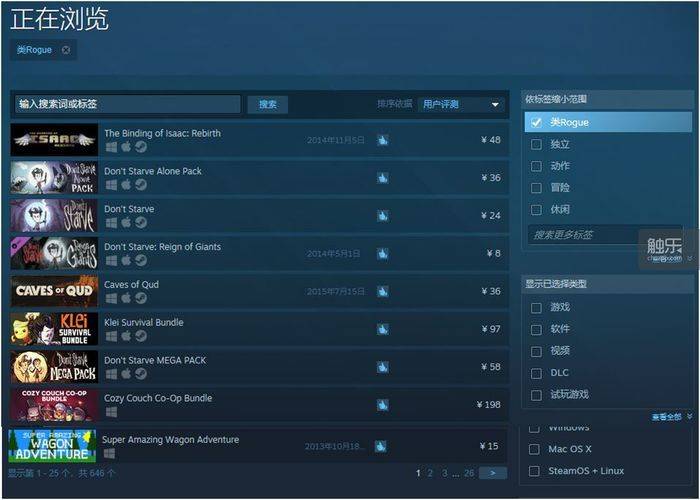
Task: Click the next page arrow button
Action: [x=493, y=473]
